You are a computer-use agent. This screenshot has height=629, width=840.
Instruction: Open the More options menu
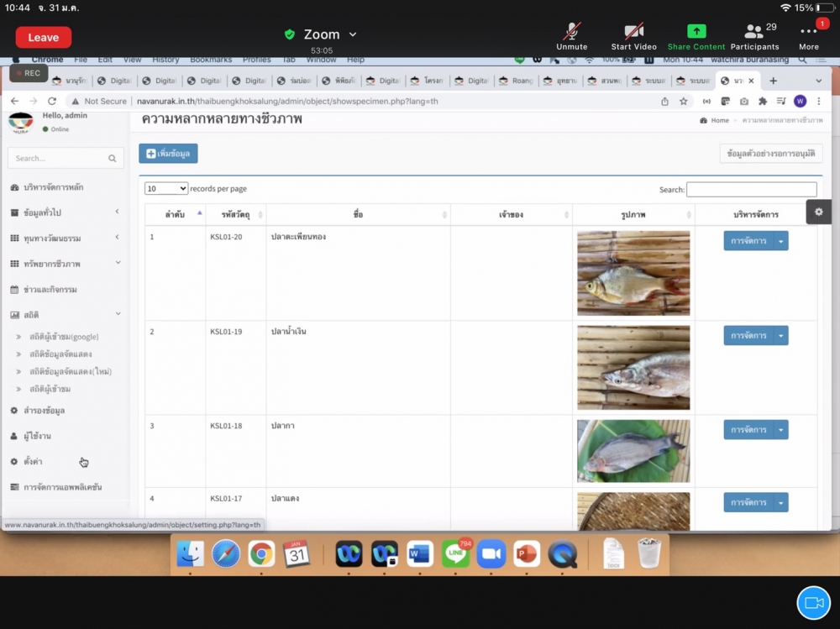[809, 35]
